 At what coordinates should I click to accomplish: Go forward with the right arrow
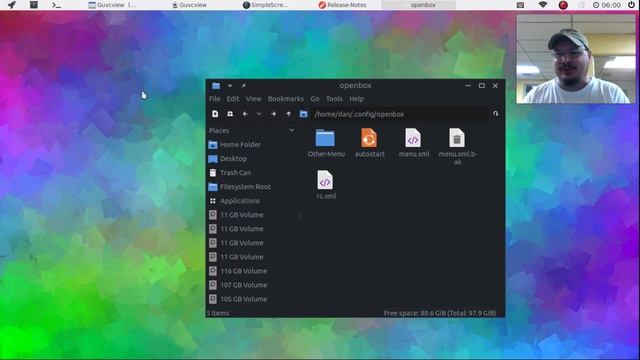[x=273, y=114]
